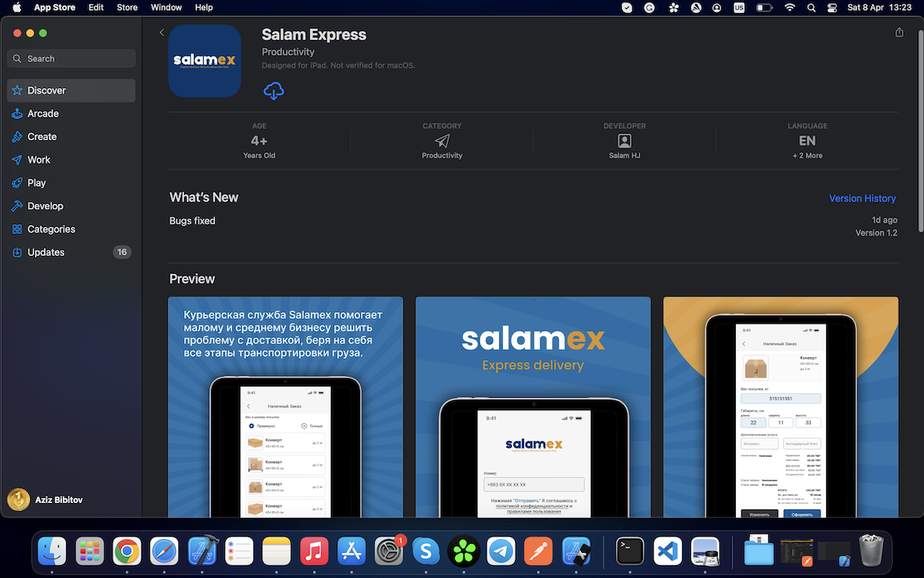Open App Store icon in the Dock
This screenshot has height=578, width=924.
pos(352,551)
